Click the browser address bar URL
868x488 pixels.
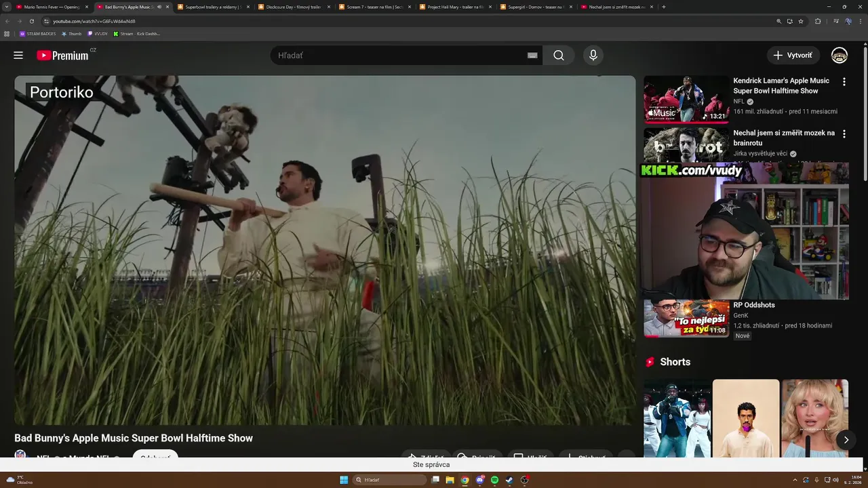[x=94, y=21]
